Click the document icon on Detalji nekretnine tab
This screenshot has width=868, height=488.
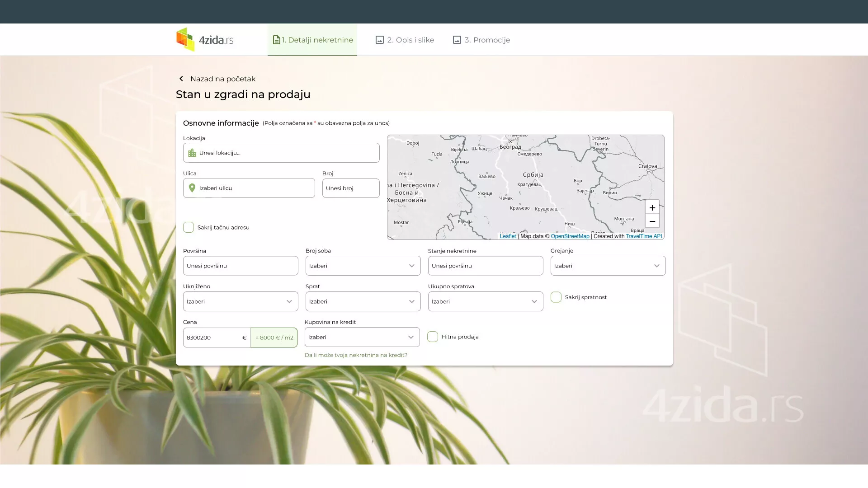[x=276, y=40]
